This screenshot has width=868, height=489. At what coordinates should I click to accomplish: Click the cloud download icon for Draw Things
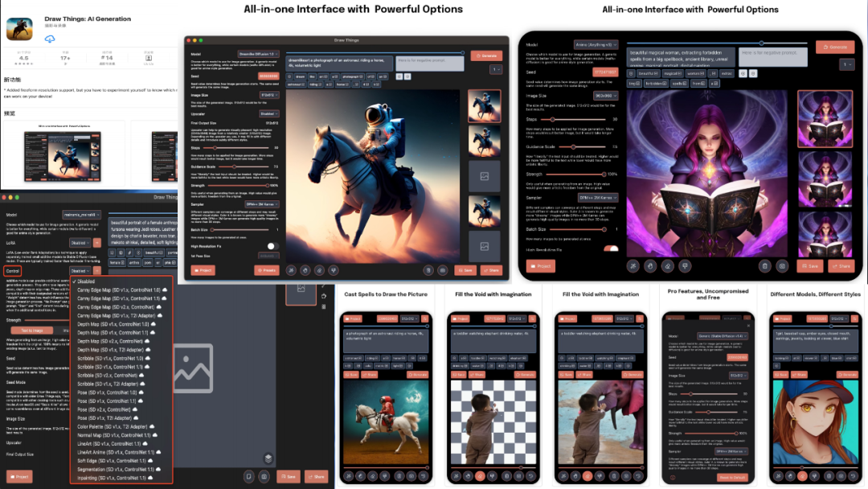(50, 39)
